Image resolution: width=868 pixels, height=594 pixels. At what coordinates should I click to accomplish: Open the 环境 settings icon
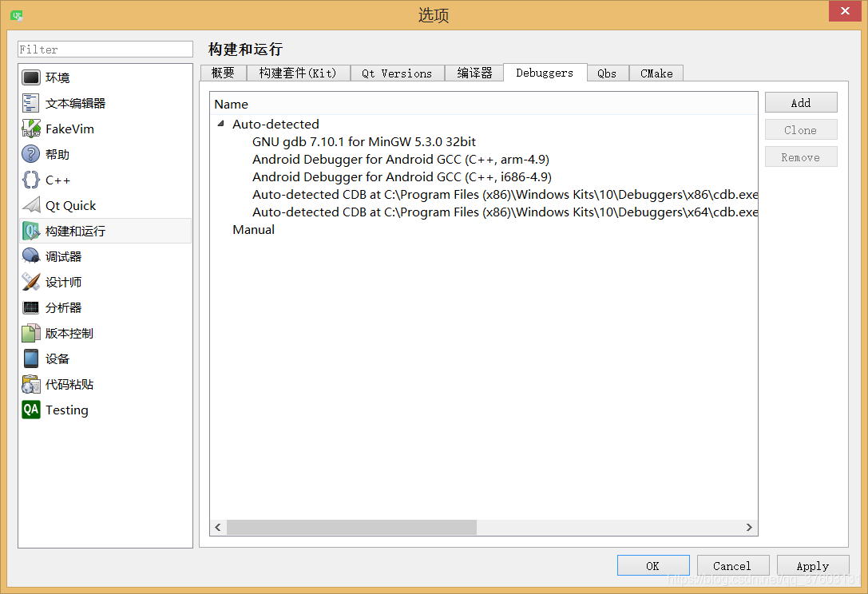(x=31, y=77)
